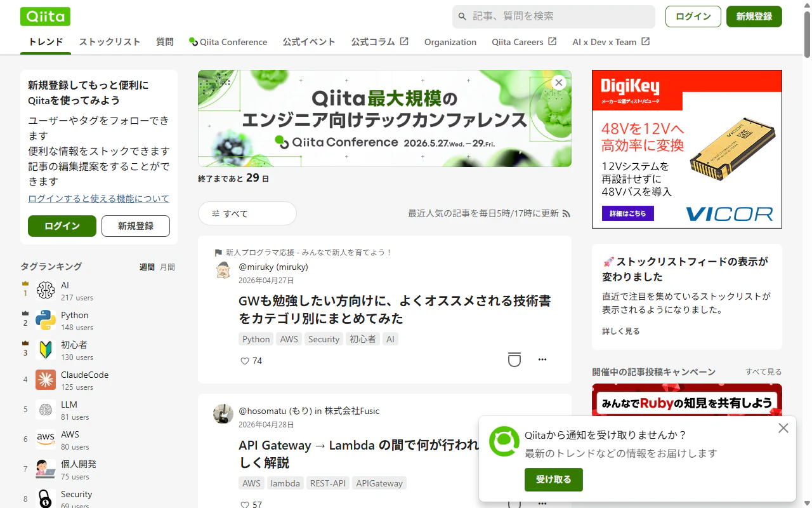
Task: Open ログインすると使える機能について link
Action: point(99,199)
